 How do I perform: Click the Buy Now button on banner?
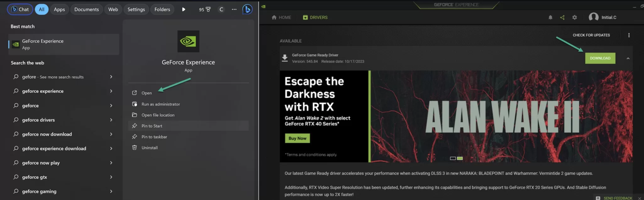tap(297, 138)
